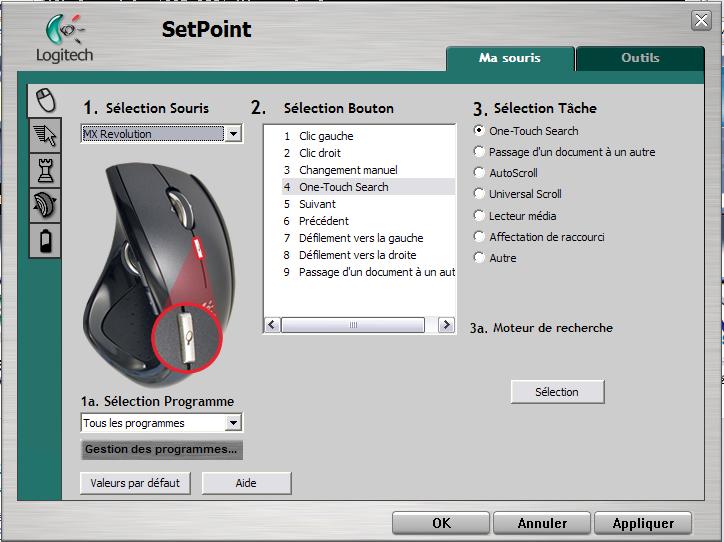Viewport: 724px width, 542px height.
Task: Choose the AutoScroll option
Action: (x=479, y=173)
